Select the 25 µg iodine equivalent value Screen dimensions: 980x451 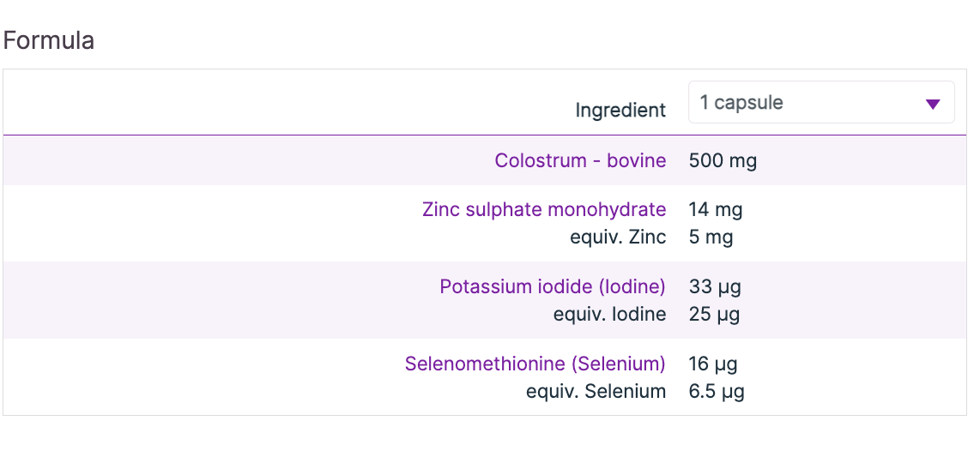click(714, 315)
